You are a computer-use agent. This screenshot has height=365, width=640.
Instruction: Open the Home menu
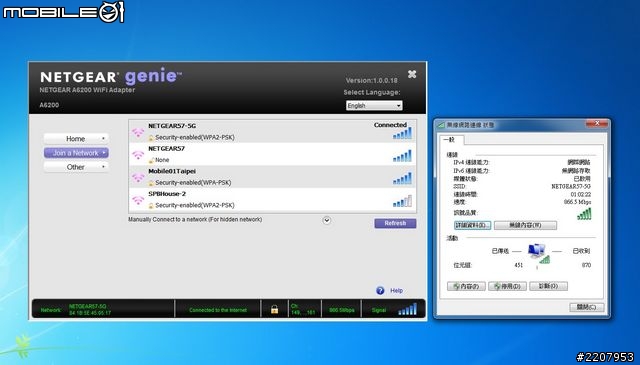76,138
